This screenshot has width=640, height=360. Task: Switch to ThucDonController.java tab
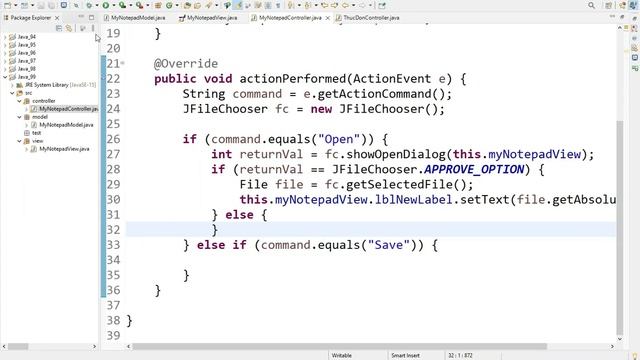coord(367,18)
